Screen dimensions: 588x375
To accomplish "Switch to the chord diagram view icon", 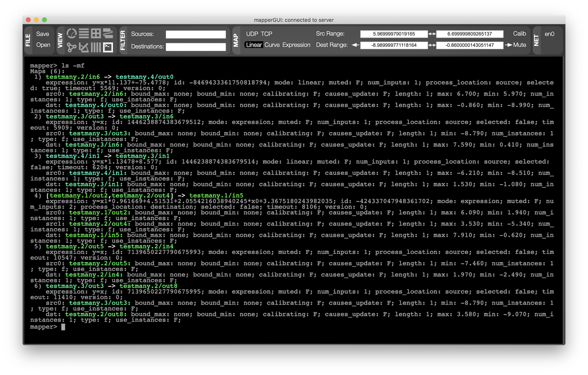I will [71, 34].
